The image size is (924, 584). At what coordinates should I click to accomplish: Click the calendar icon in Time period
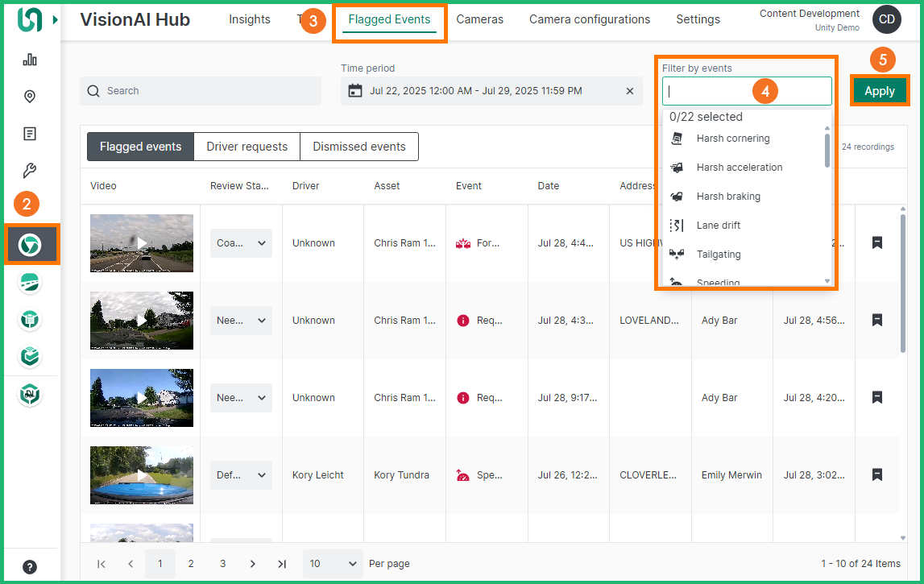click(355, 91)
